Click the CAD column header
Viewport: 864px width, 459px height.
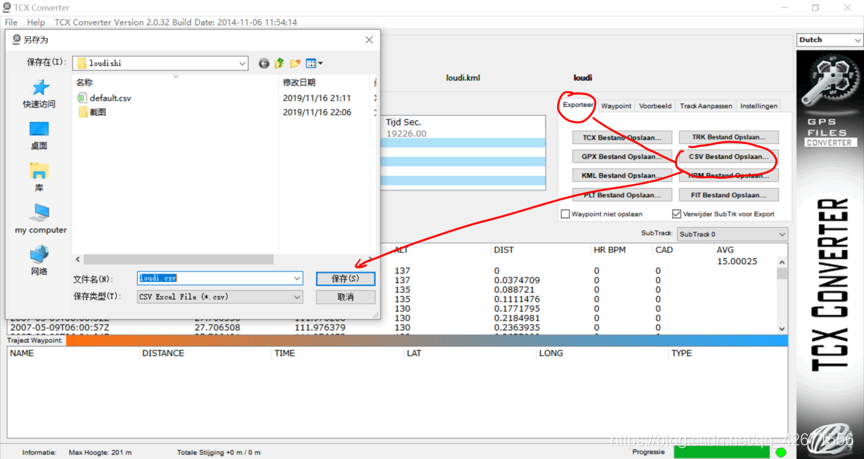664,250
